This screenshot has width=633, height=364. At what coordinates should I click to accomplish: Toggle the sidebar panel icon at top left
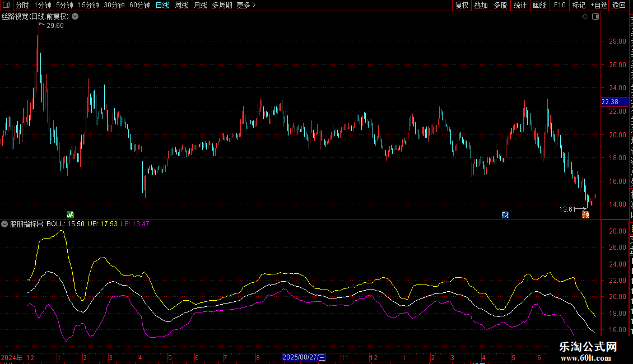point(6,5)
